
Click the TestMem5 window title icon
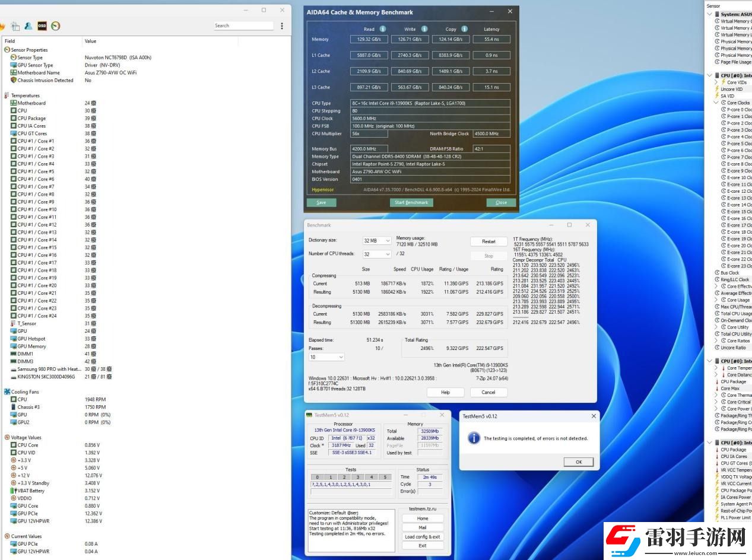coord(309,415)
